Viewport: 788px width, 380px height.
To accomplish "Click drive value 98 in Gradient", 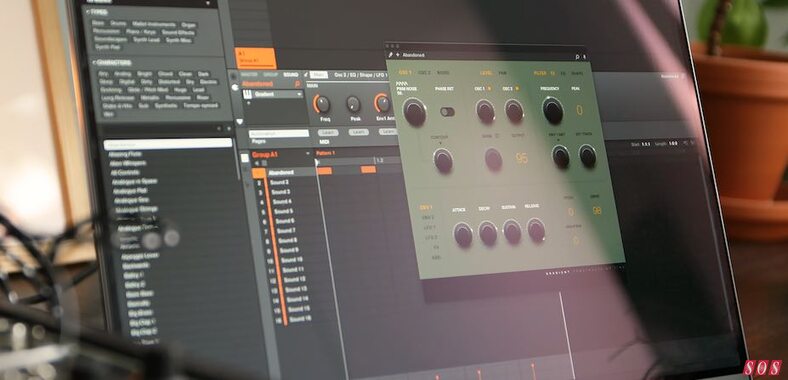I will tap(597, 211).
